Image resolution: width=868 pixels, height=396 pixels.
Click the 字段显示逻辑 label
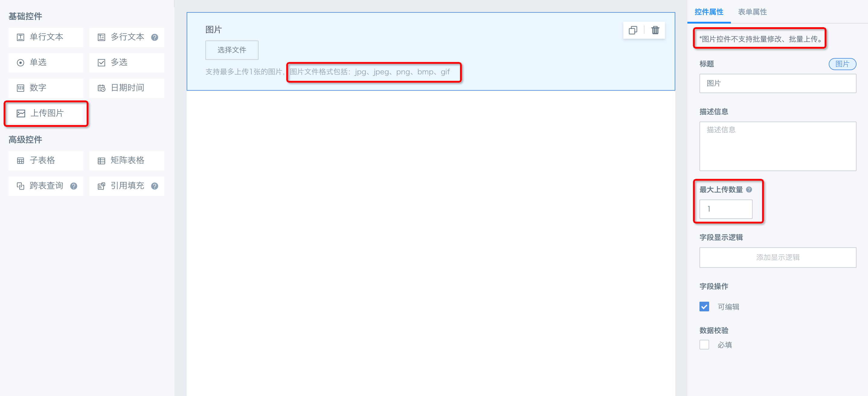pyautogui.click(x=721, y=238)
